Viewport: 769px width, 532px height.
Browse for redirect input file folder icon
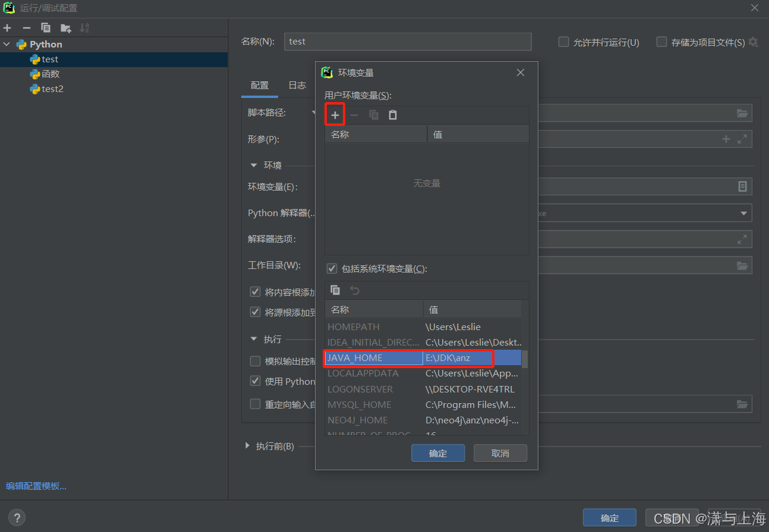tap(742, 404)
